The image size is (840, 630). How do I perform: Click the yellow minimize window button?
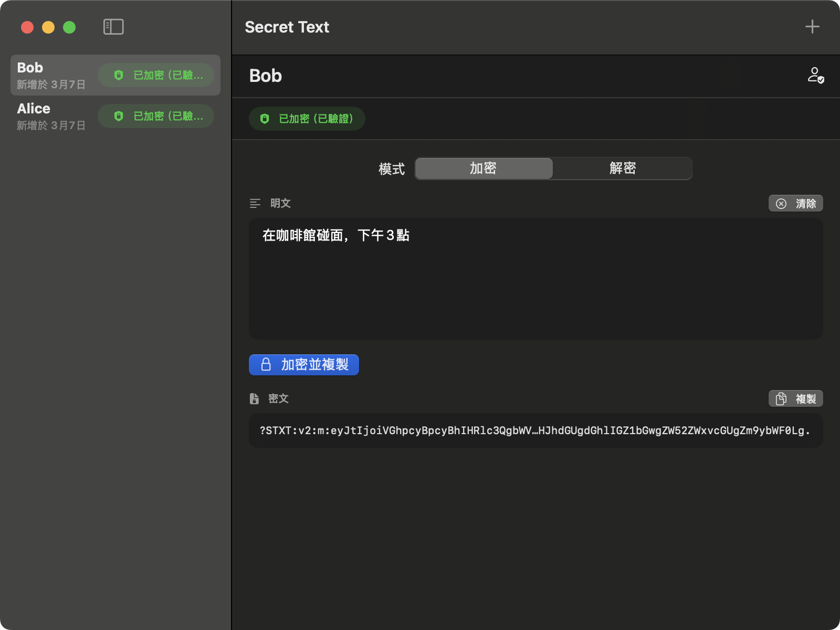tap(48, 27)
